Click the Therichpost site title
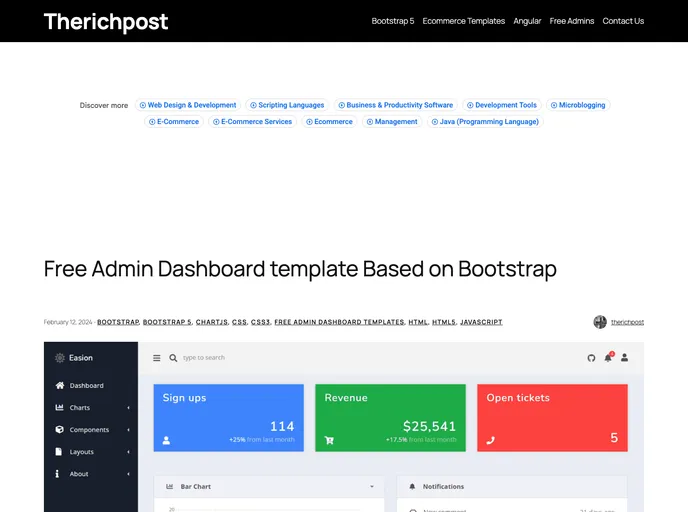688x512 pixels. (x=106, y=21)
